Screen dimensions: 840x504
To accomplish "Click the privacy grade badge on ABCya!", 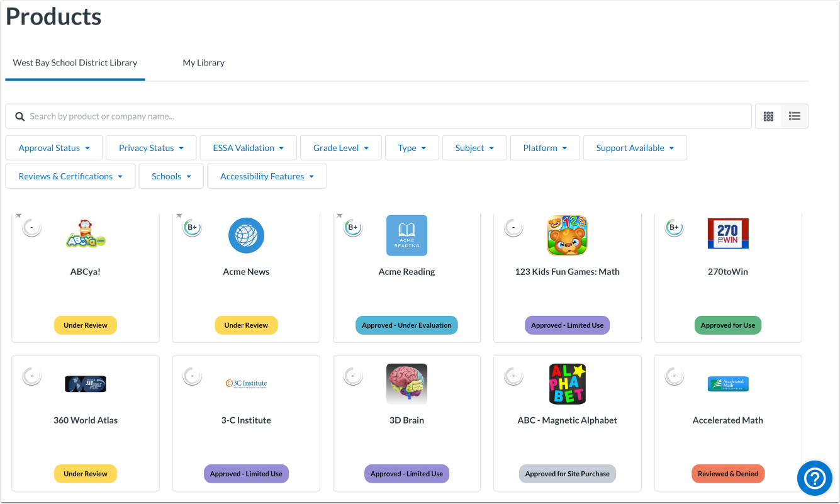I will tap(32, 227).
